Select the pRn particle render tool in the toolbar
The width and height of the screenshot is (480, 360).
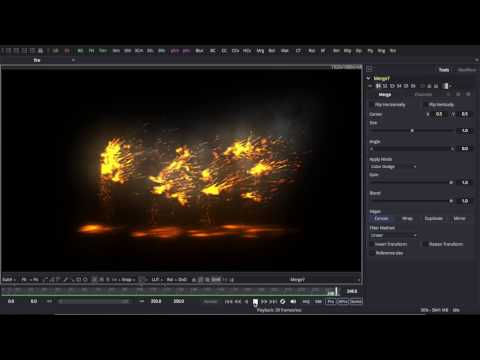click(x=187, y=51)
